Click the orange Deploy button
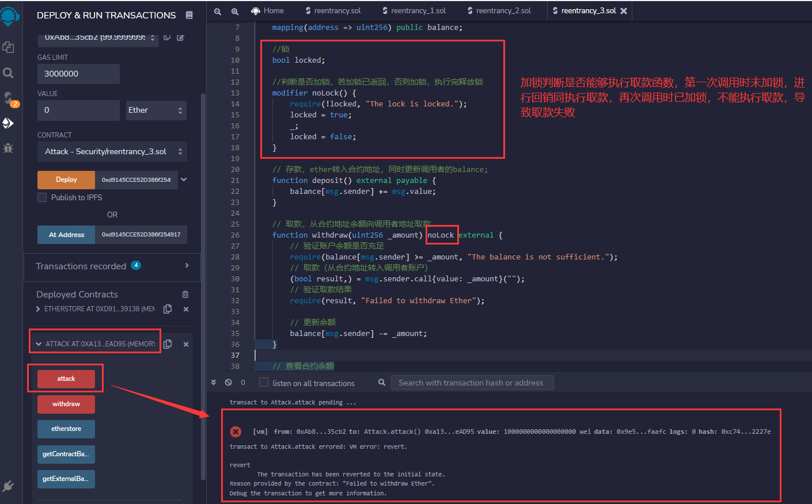 pyautogui.click(x=66, y=180)
